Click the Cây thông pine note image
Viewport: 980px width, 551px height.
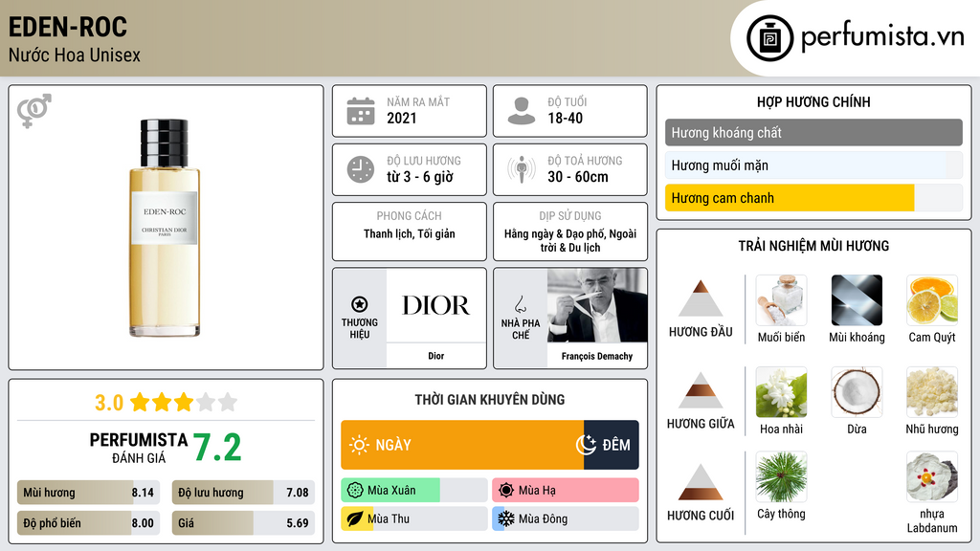point(781,477)
